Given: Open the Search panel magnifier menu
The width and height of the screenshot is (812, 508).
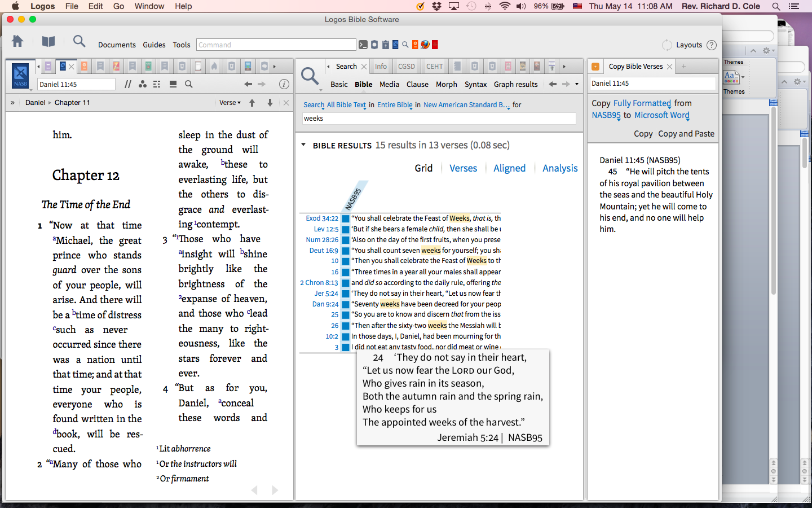Looking at the screenshot, I should [x=310, y=76].
